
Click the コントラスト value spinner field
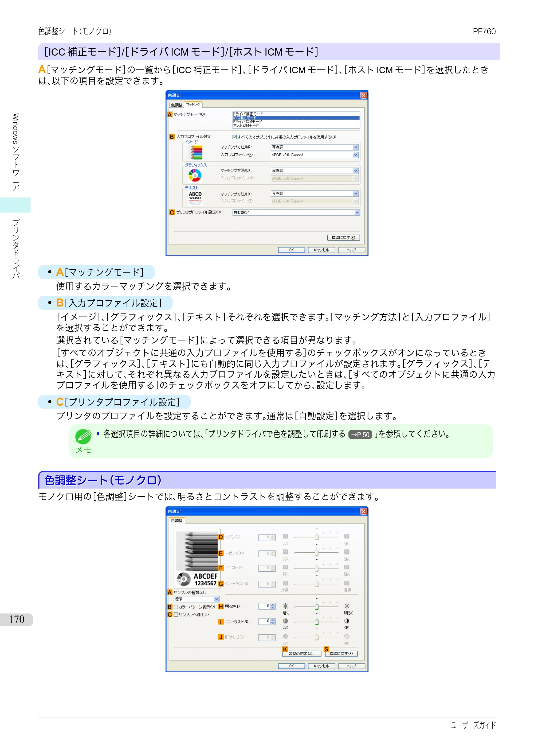click(266, 622)
